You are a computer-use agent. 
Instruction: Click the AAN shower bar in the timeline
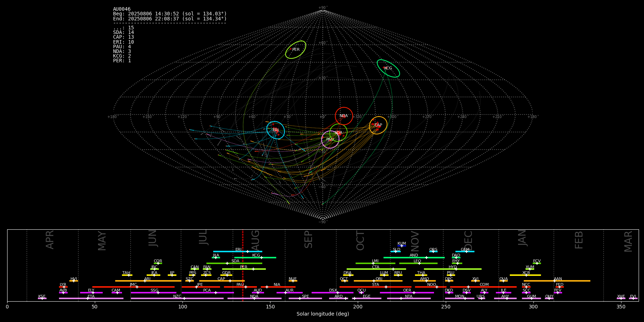[557, 281]
